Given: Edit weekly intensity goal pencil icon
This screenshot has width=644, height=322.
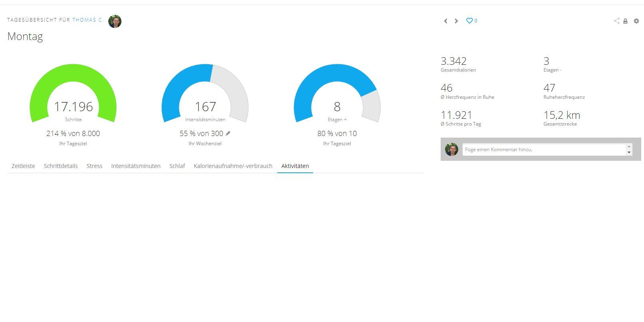Looking at the screenshot, I should (x=228, y=133).
